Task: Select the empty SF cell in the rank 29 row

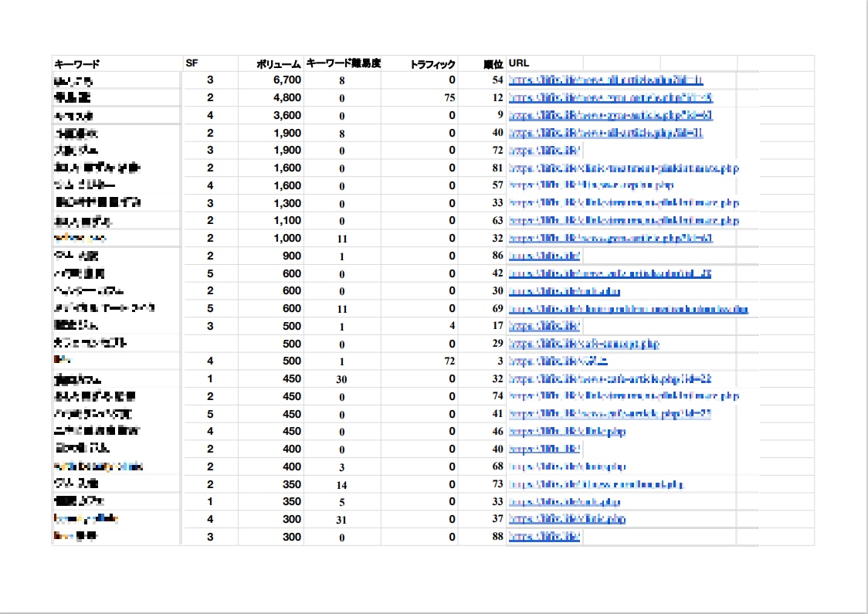Action: tap(210, 343)
